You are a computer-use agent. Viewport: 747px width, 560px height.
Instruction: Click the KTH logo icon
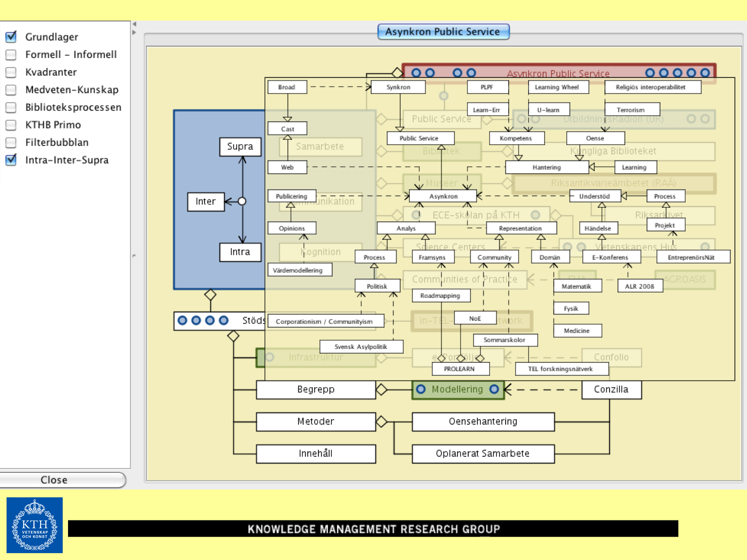pyautogui.click(x=34, y=524)
